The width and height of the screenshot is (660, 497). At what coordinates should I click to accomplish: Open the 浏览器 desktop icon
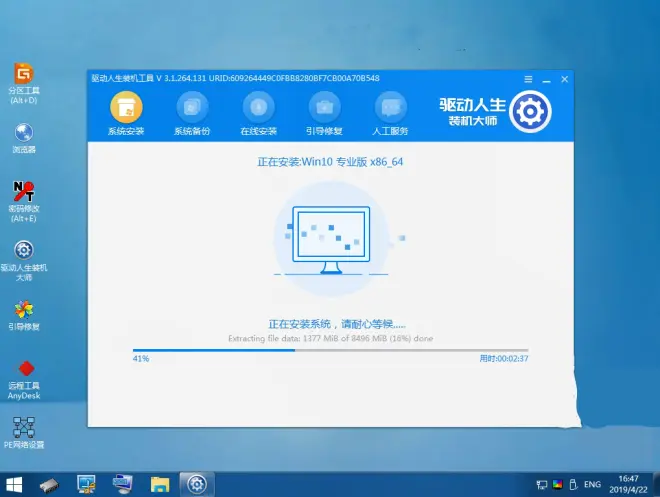(24, 138)
